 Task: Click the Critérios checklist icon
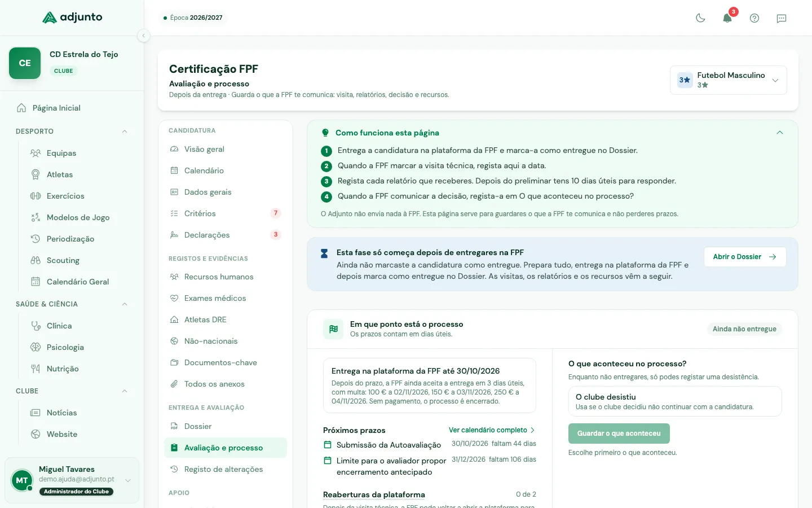coord(174,213)
